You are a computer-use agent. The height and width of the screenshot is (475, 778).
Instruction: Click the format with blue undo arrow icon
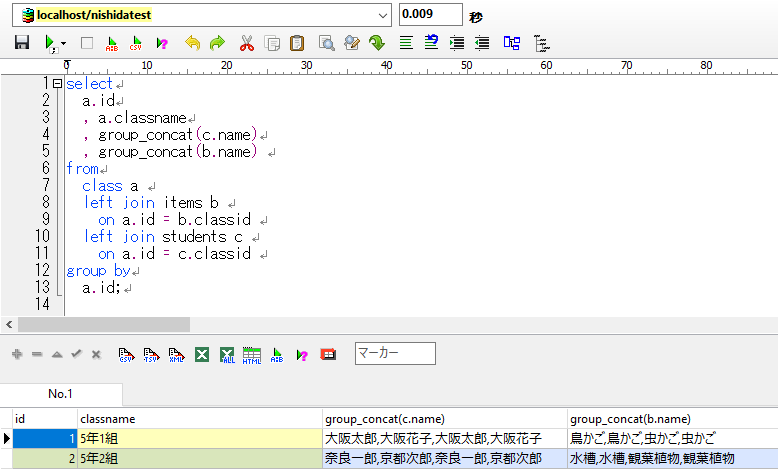pos(431,42)
